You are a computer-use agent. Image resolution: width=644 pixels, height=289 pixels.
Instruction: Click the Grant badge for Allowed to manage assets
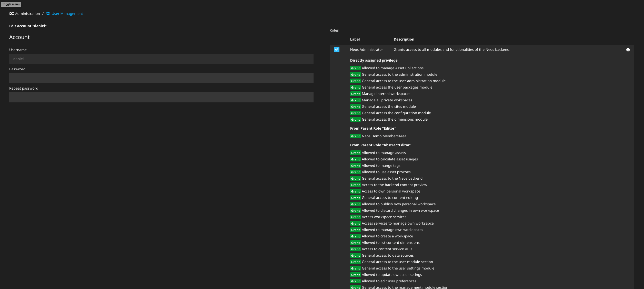355,153
